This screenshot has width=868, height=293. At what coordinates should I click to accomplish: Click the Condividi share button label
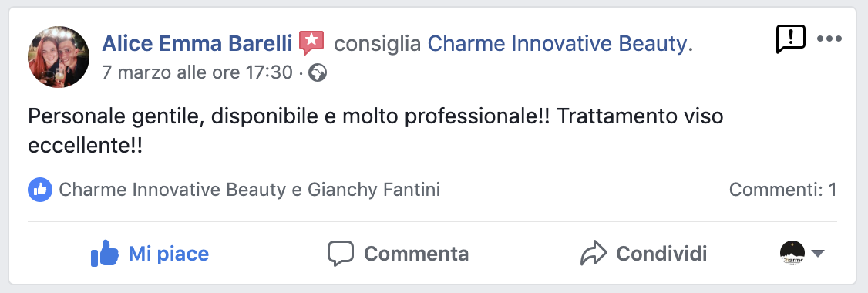click(x=661, y=254)
